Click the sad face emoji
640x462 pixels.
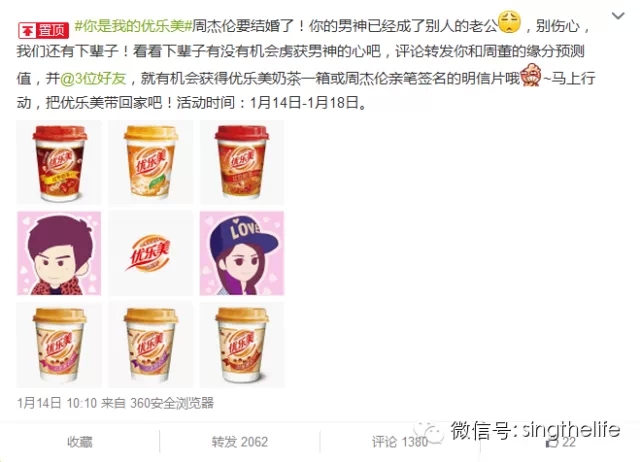click(510, 23)
